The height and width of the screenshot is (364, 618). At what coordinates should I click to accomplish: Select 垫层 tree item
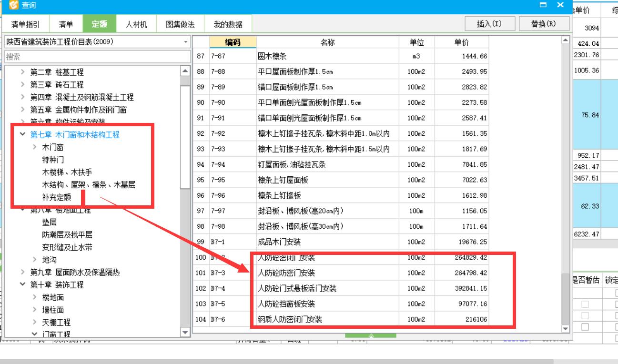click(49, 222)
